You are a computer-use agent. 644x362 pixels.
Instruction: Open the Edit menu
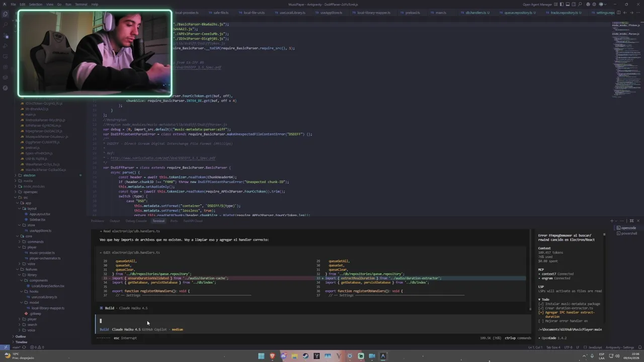click(x=23, y=4)
